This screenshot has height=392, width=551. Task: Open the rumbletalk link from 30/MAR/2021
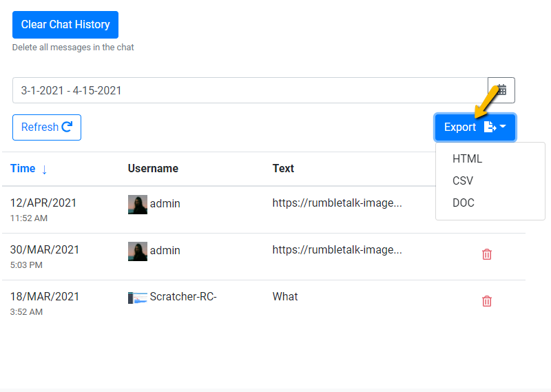337,250
